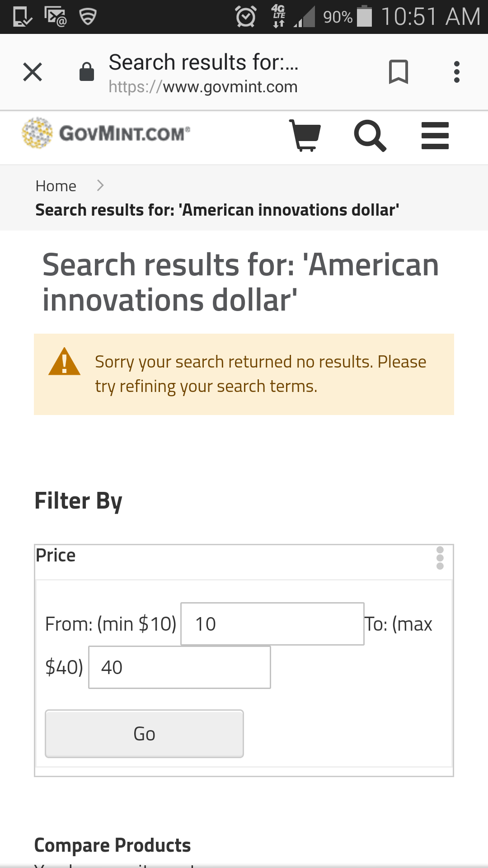Tap the URL address text
488x868 pixels.
point(203,86)
